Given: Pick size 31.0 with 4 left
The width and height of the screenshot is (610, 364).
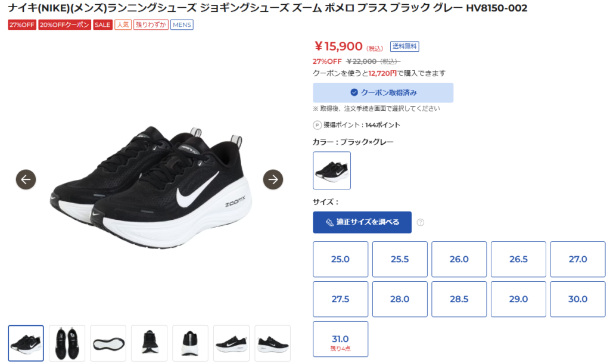Looking at the screenshot, I should tap(340, 339).
